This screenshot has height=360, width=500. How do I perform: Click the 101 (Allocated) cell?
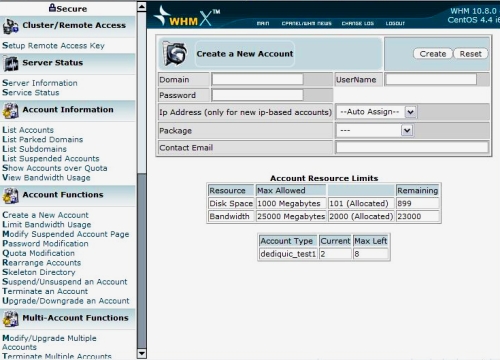(x=361, y=203)
